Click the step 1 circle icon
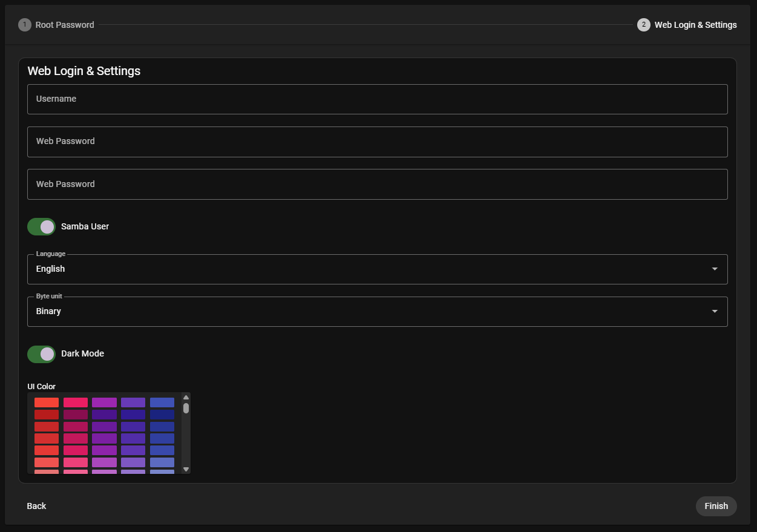 coord(25,25)
